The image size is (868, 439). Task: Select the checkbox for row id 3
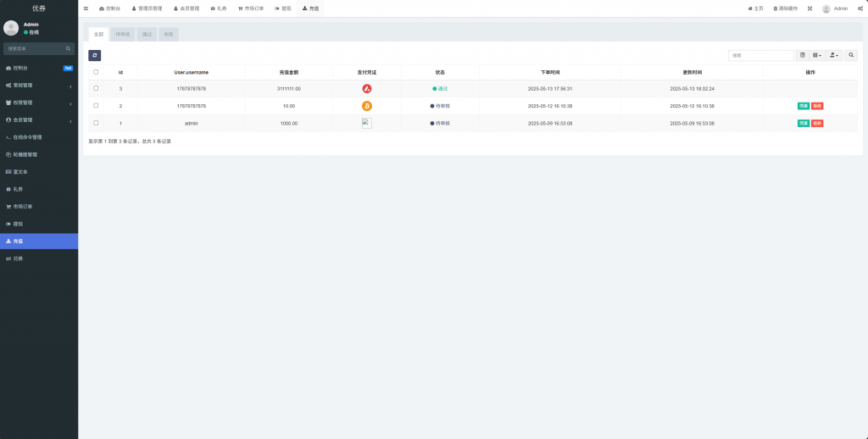point(96,89)
